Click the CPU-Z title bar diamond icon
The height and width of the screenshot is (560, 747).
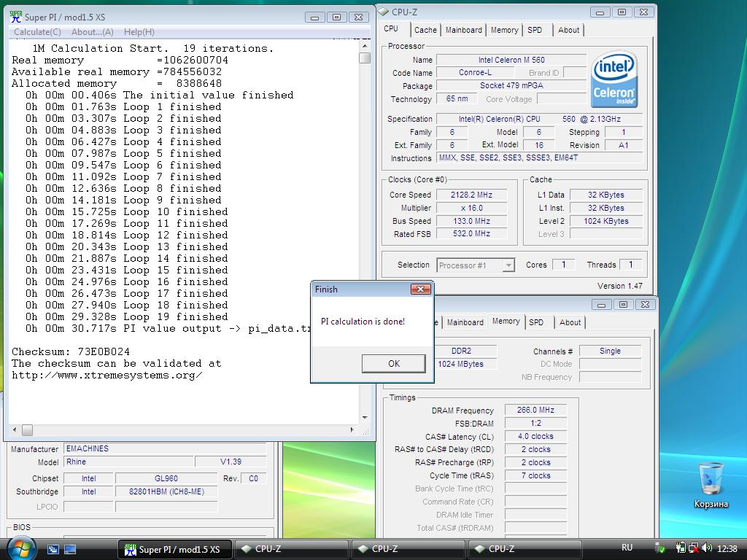[x=383, y=12]
